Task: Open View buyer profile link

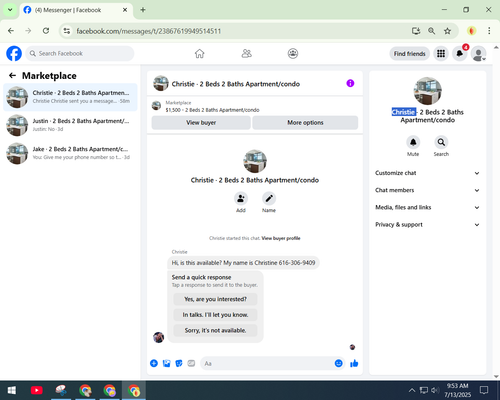Action: 281,238
